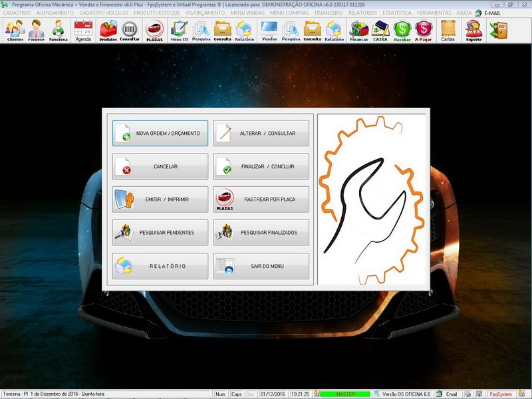Click the EMITIR / IMPRIMIR button
The height and width of the screenshot is (399, 532).
[160, 199]
